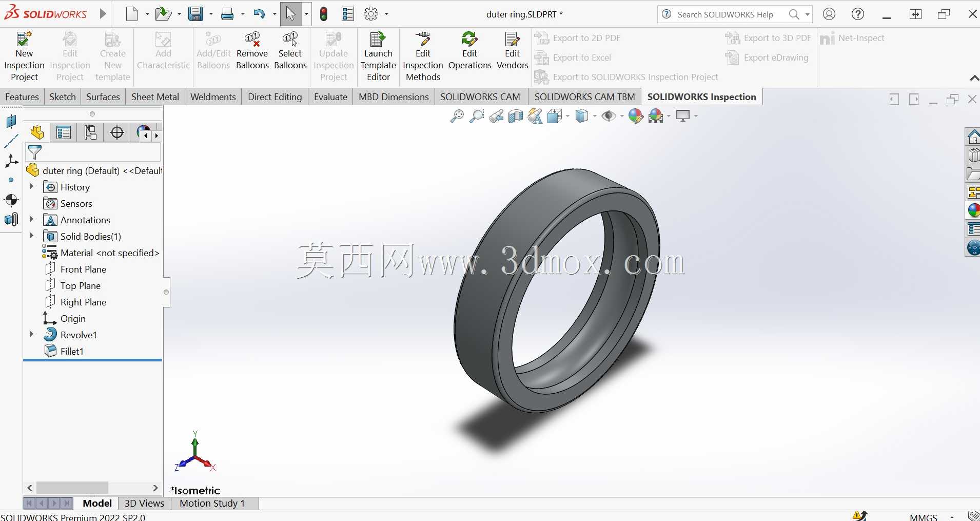Screen dimensions: 980x521
Task: Click Apply Scene icon
Action: pos(656,117)
